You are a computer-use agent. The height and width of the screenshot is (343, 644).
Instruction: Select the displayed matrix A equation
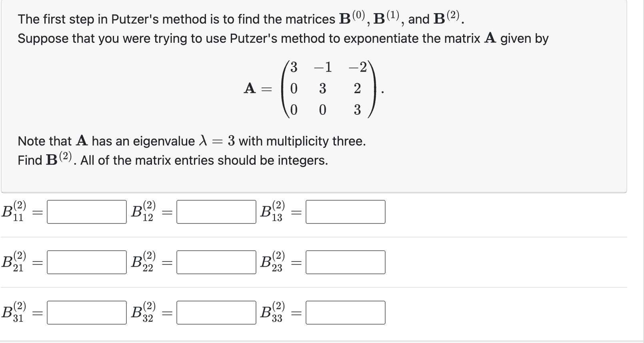point(313,89)
